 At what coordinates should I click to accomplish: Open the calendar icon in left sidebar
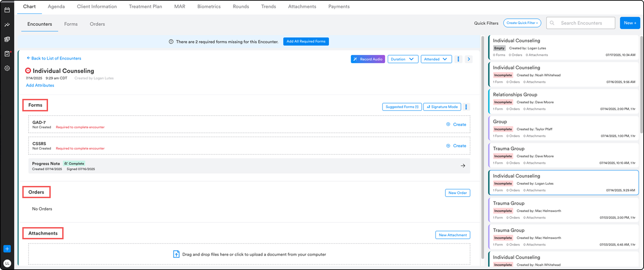click(x=7, y=10)
